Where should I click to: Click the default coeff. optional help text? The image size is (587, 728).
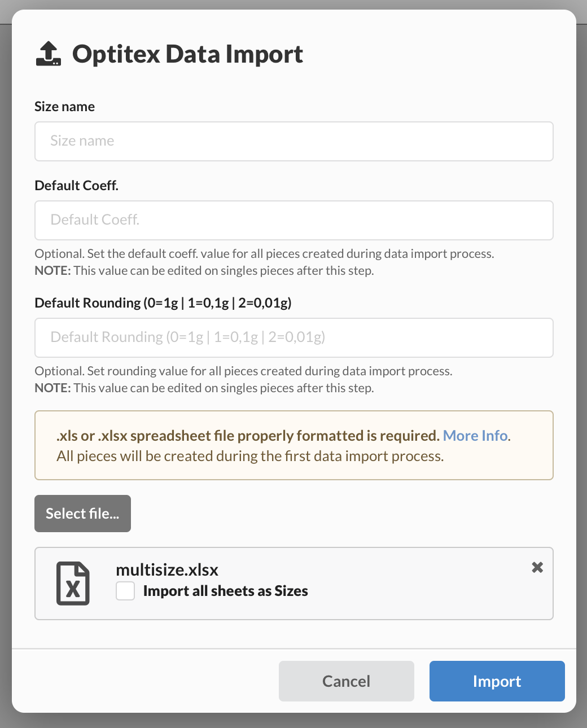264,254
